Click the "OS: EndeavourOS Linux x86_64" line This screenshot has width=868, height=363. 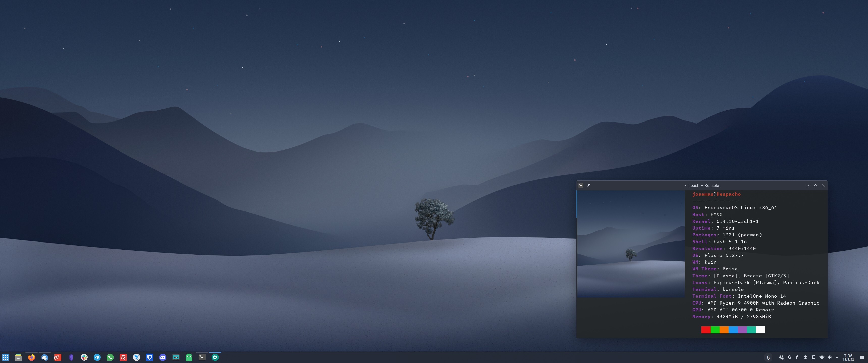click(x=735, y=208)
